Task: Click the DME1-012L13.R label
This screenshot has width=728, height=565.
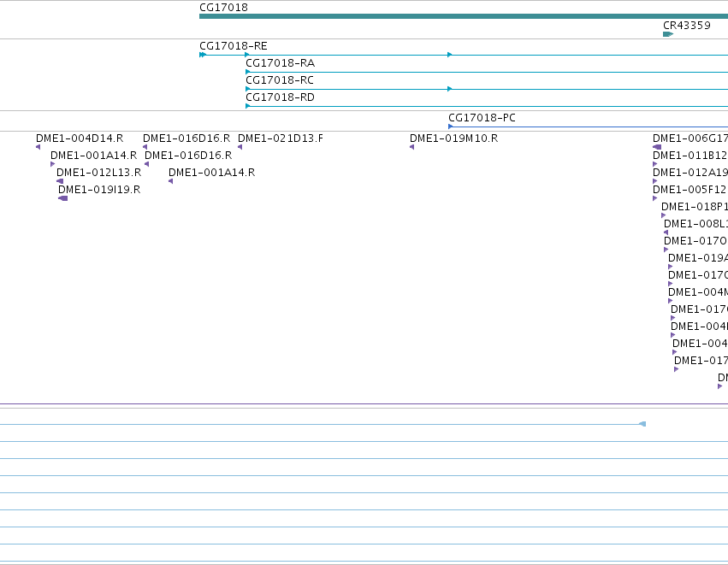Action: pos(99,173)
